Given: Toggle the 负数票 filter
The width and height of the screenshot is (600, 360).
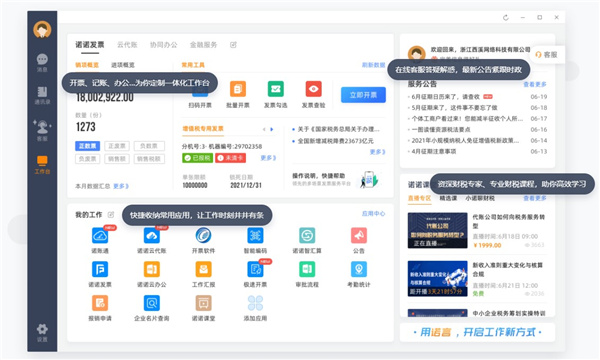Looking at the screenshot, I should point(148,146).
